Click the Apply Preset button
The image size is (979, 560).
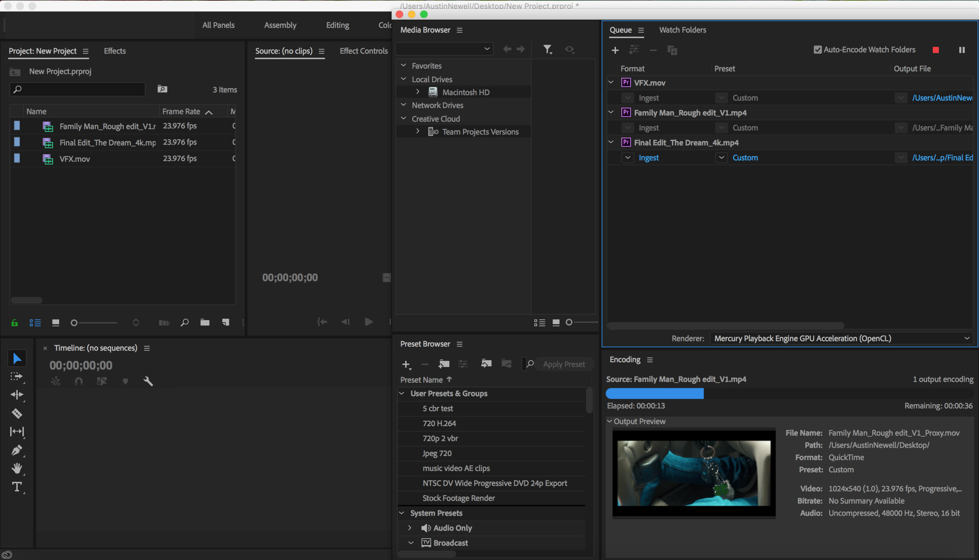click(564, 364)
